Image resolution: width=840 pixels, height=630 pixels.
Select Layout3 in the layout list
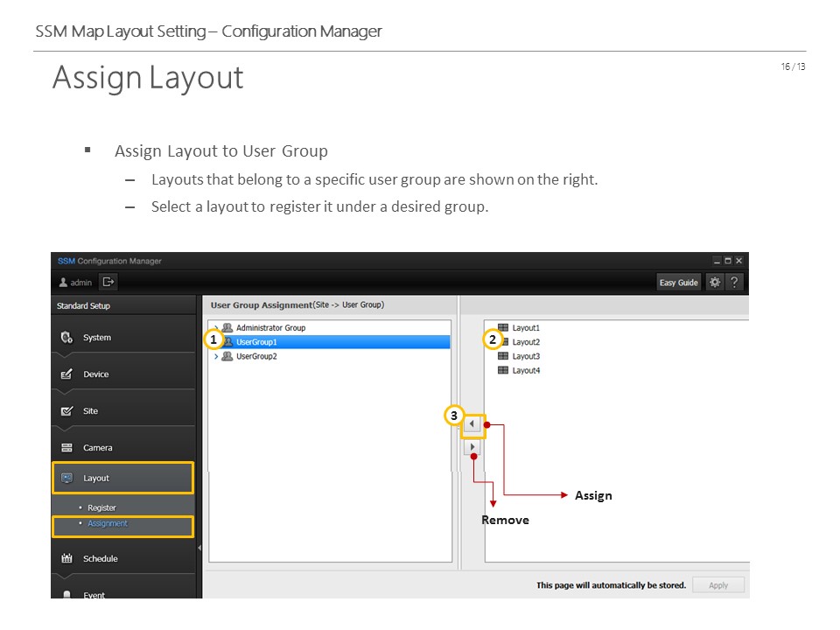pos(526,356)
